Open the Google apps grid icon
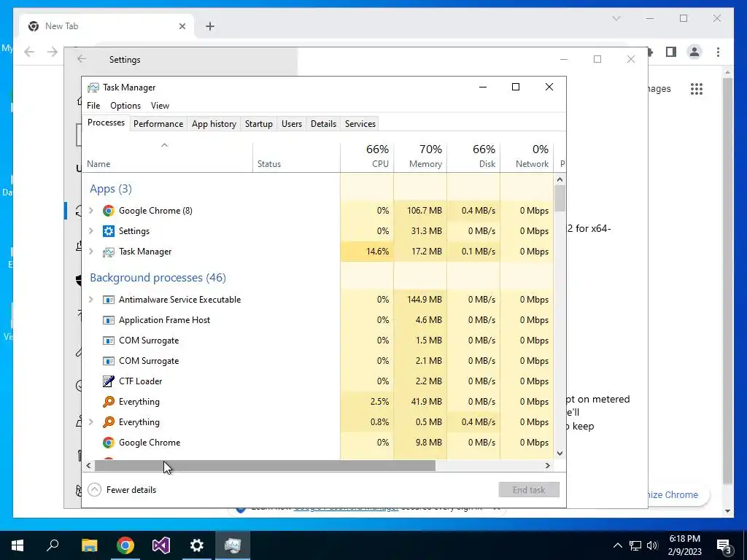747x560 pixels. click(697, 88)
